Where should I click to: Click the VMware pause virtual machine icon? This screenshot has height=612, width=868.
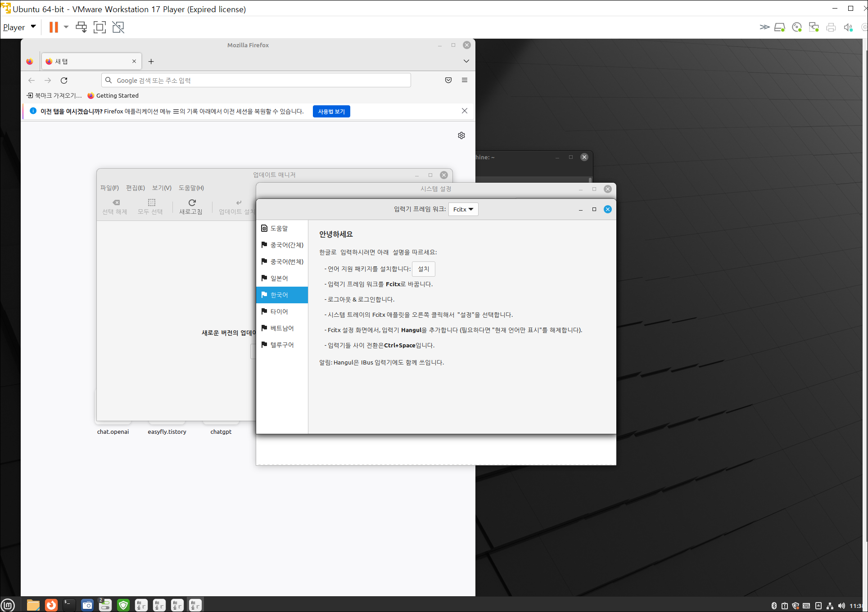[54, 27]
